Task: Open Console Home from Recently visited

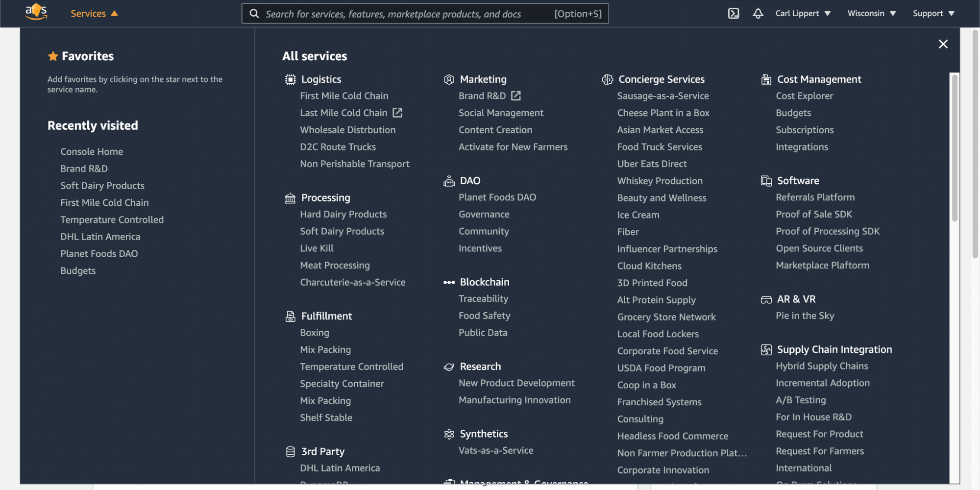Action: 92,152
